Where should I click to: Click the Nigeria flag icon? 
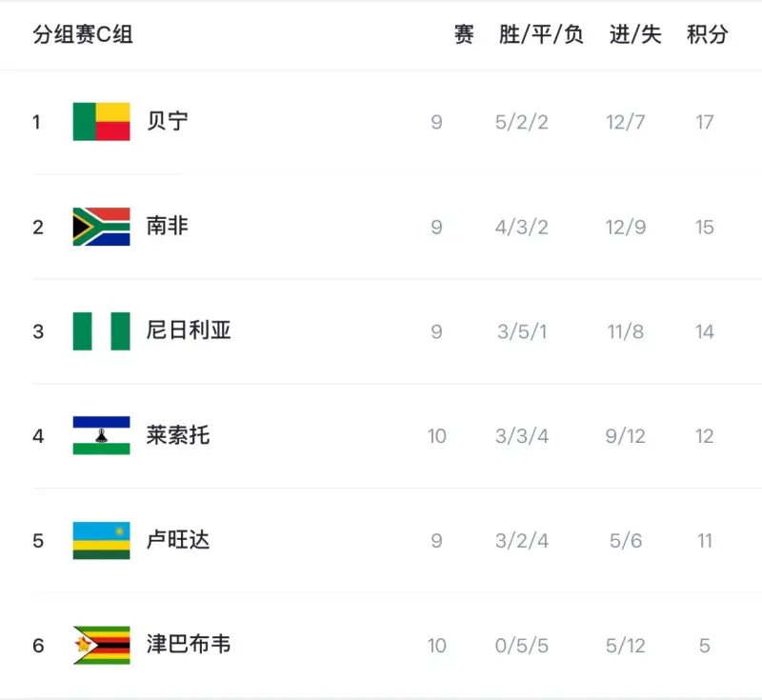coord(101,331)
